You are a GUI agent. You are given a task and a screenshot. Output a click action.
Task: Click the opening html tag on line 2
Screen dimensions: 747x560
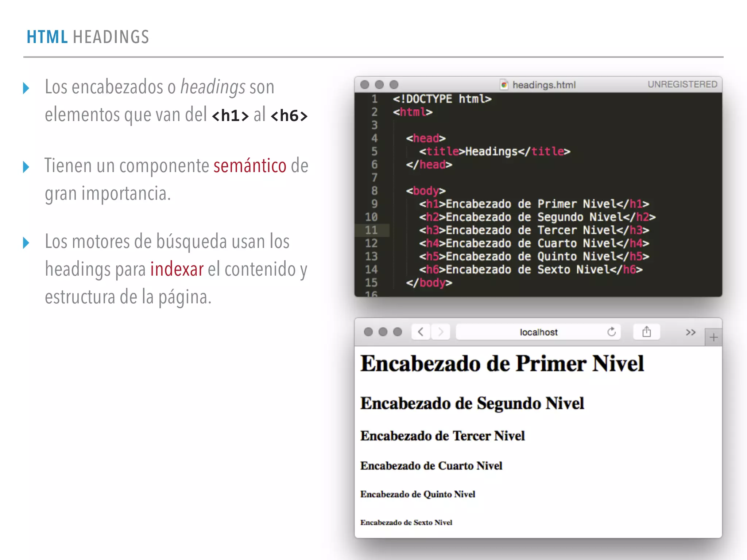(413, 112)
